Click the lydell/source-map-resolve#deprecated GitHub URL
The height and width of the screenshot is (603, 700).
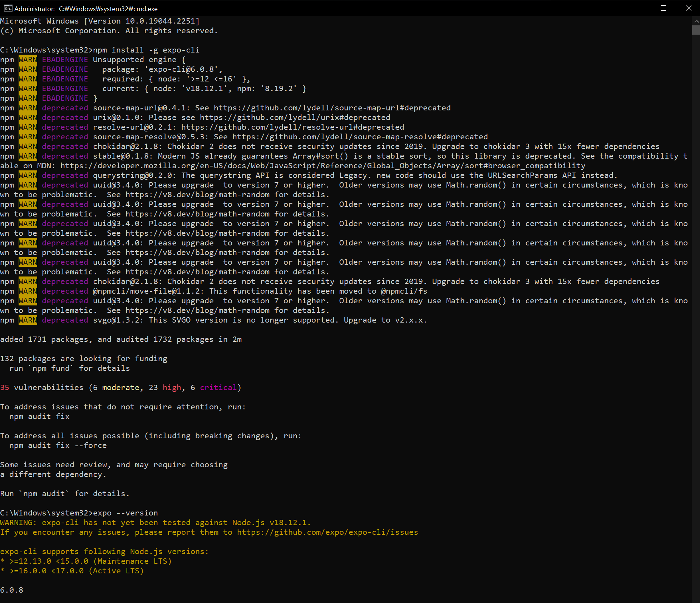coord(360,137)
